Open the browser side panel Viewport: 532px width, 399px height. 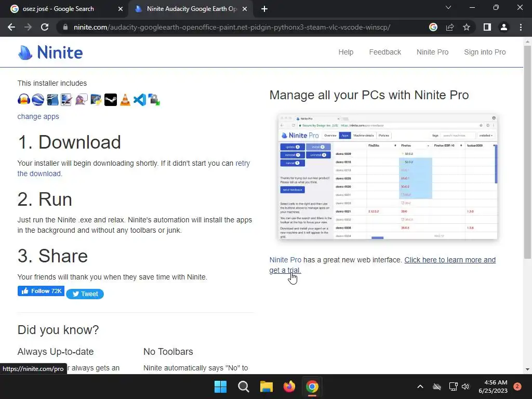[x=487, y=27]
